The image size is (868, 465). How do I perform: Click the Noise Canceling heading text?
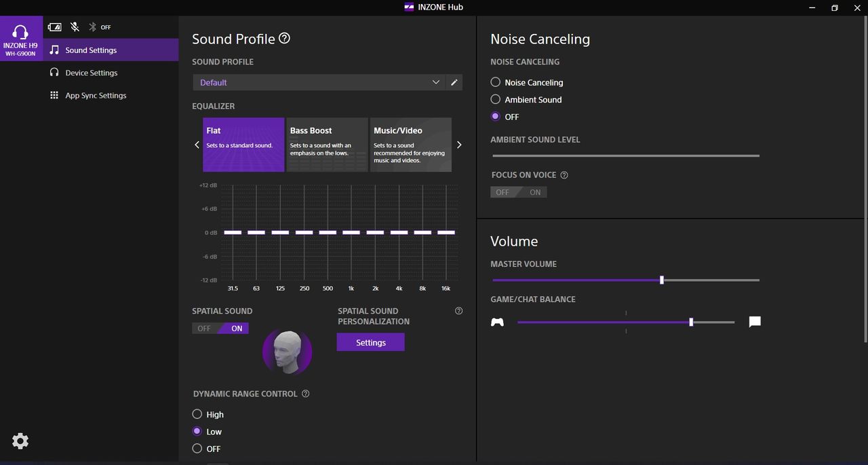click(x=540, y=39)
